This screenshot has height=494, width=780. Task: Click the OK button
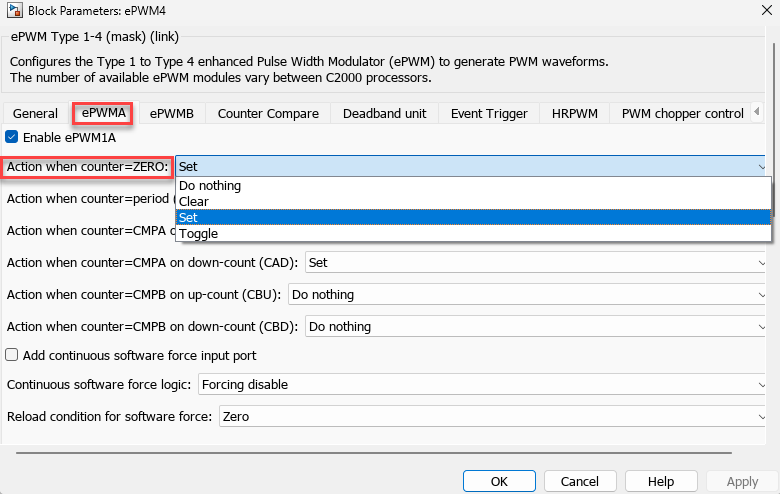[499, 481]
